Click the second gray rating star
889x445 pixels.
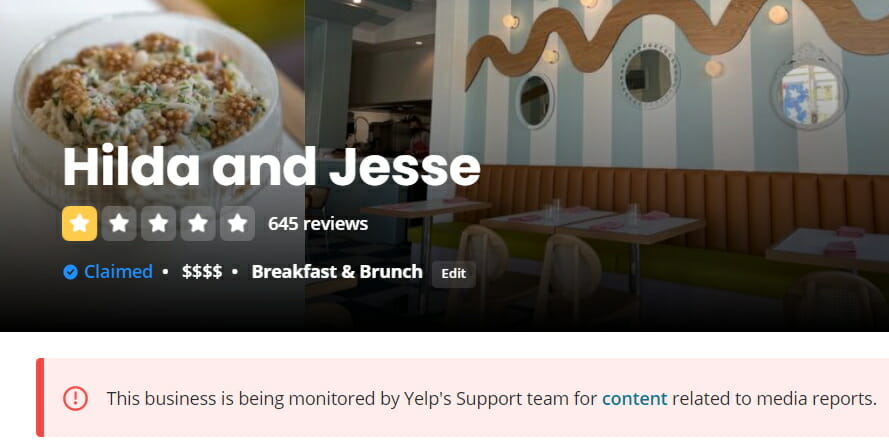point(119,224)
